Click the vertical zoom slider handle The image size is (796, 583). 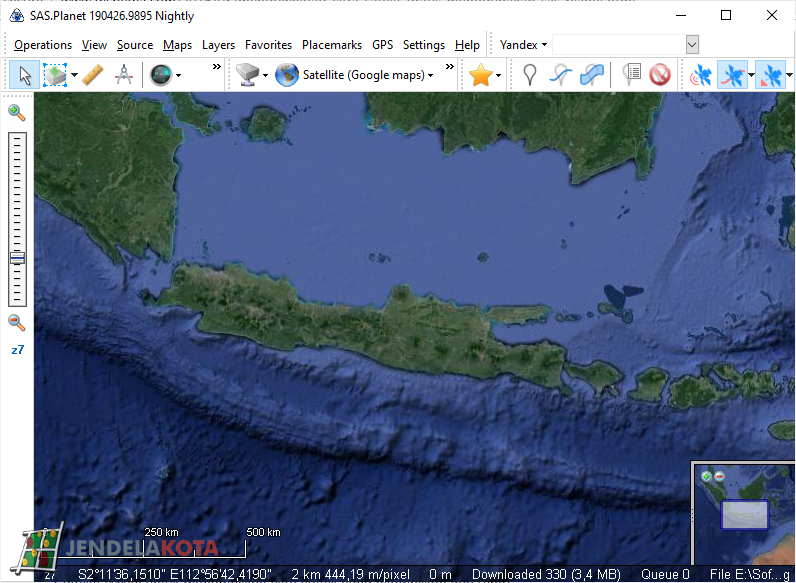(17, 258)
